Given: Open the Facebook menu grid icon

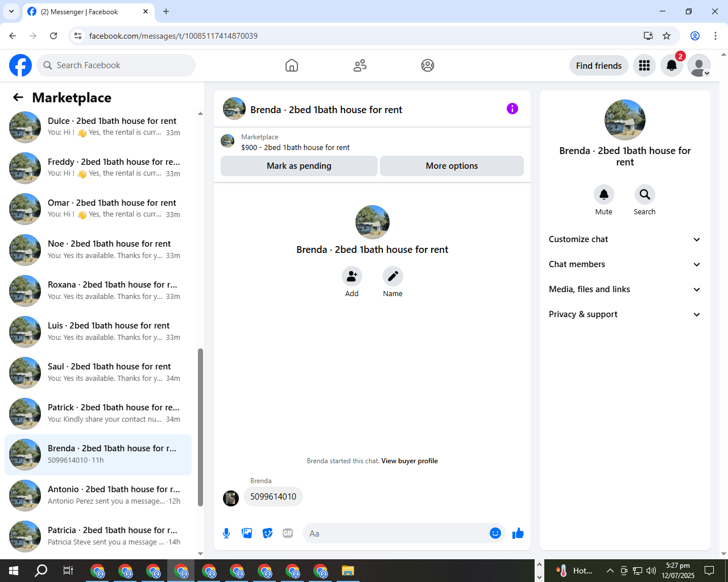Looking at the screenshot, I should tap(644, 65).
